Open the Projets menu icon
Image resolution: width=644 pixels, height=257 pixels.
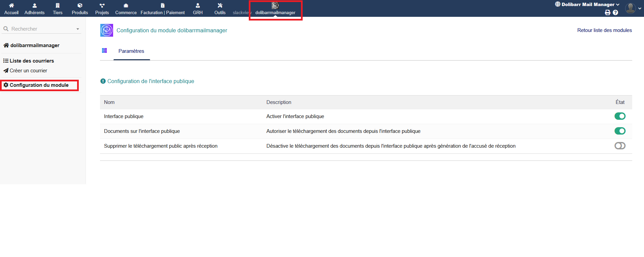(x=102, y=5)
